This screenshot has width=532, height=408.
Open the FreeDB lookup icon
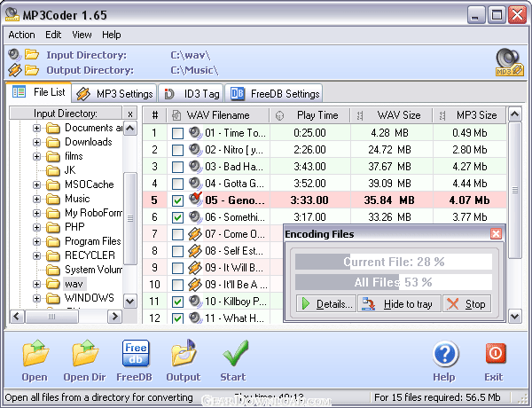click(136, 354)
